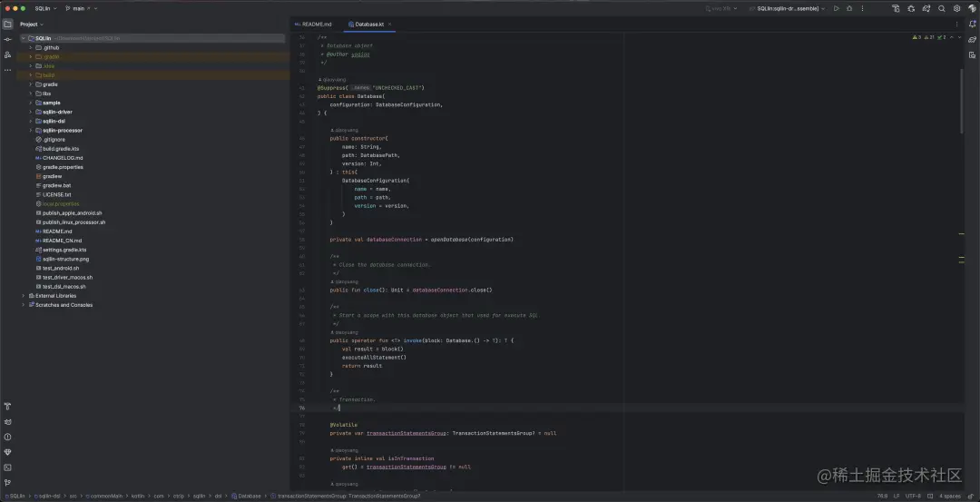Select the Database.kt editor tab
Screen dimensions: 980x502
coord(367,24)
